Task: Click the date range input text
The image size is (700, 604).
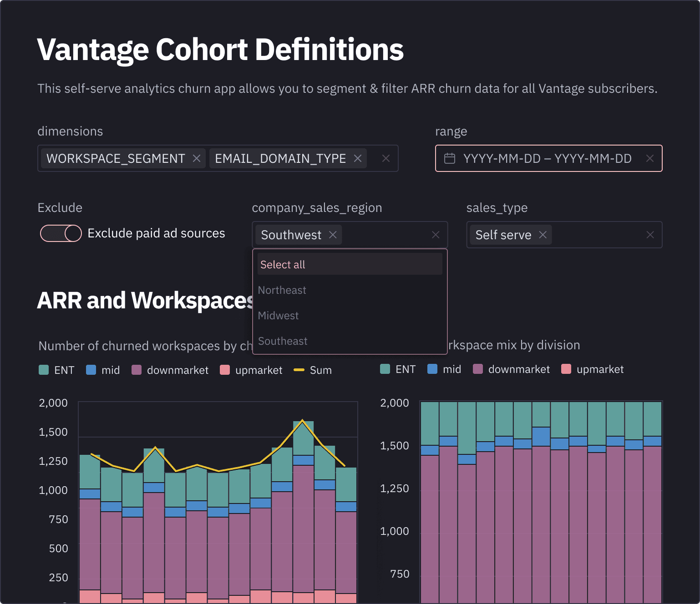Action: (x=547, y=158)
